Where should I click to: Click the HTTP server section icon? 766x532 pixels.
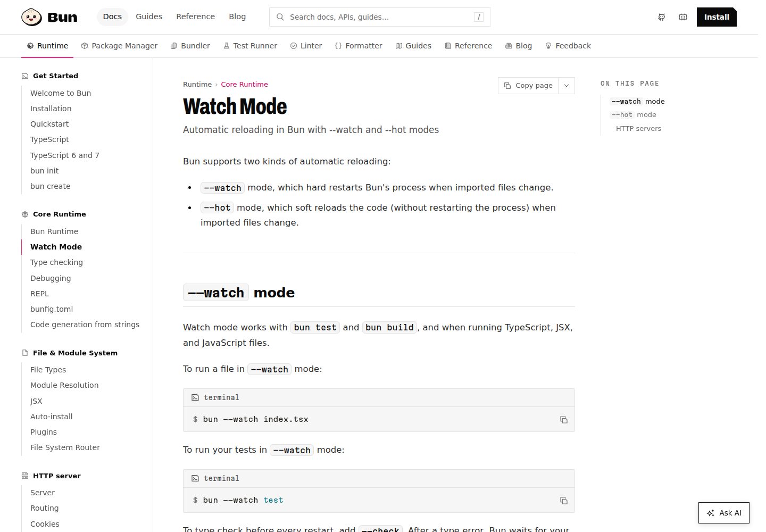[x=25, y=476]
